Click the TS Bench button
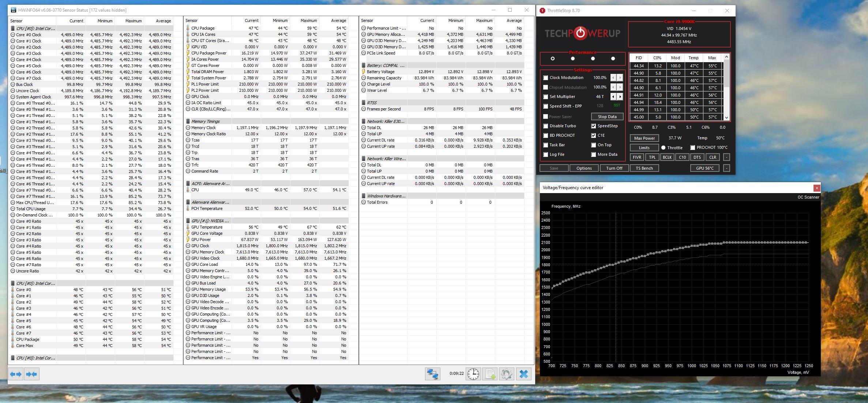 click(x=644, y=168)
